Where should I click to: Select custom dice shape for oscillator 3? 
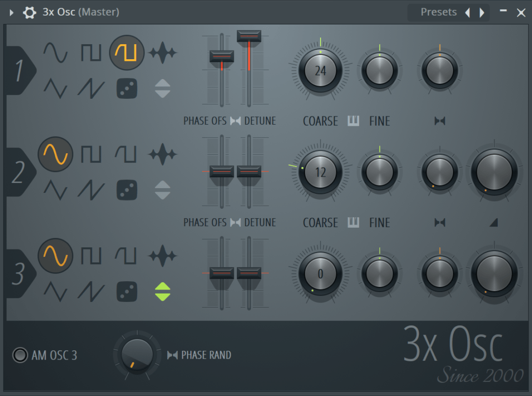tap(127, 291)
